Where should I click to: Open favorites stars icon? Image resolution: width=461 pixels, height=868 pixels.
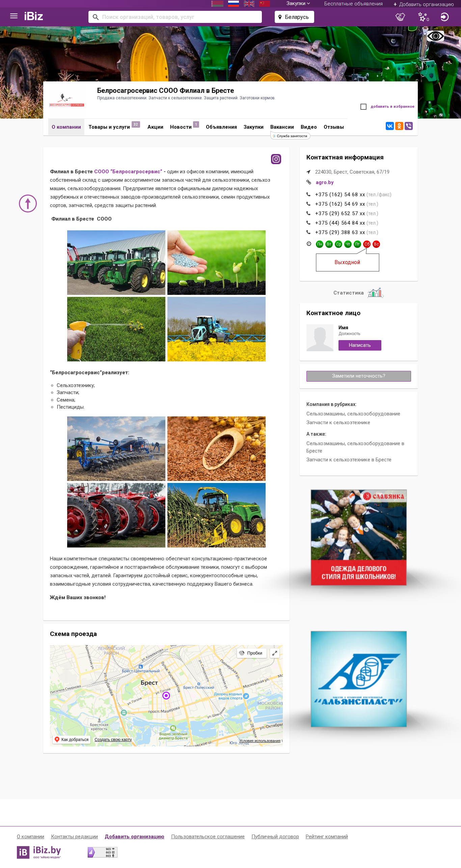423,17
